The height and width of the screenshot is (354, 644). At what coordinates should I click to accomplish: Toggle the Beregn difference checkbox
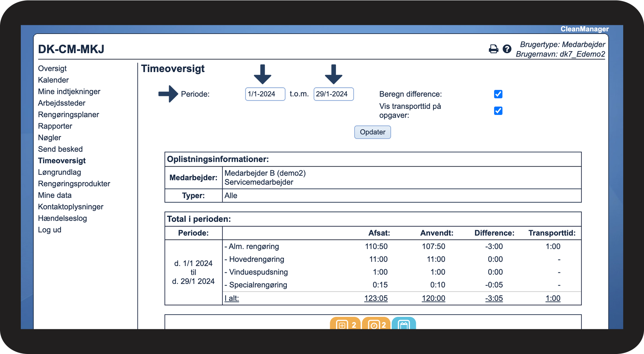[498, 94]
